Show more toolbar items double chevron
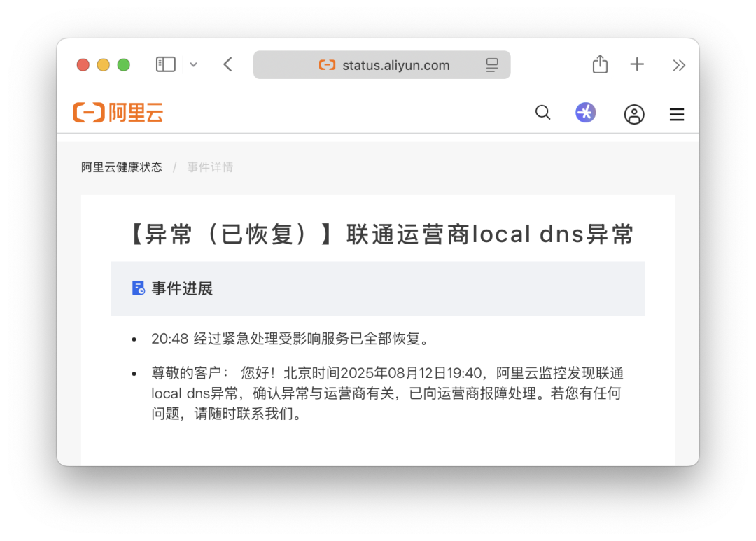 point(679,65)
